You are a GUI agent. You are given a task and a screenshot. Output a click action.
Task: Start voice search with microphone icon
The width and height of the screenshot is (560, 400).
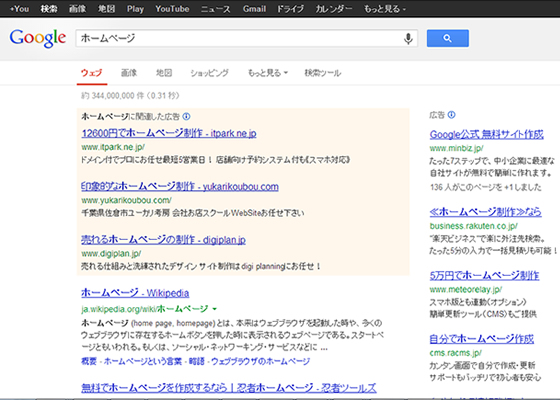408,38
